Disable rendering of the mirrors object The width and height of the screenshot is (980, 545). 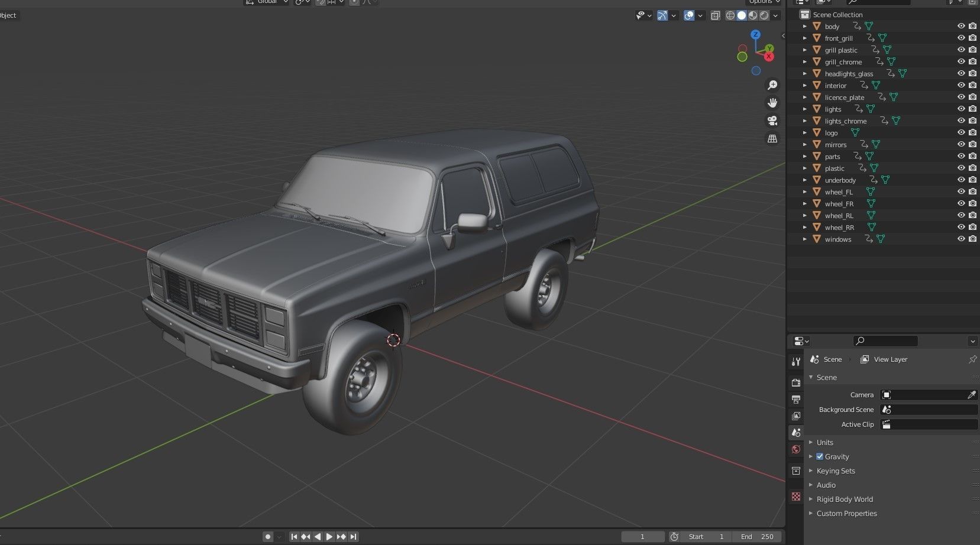point(972,144)
